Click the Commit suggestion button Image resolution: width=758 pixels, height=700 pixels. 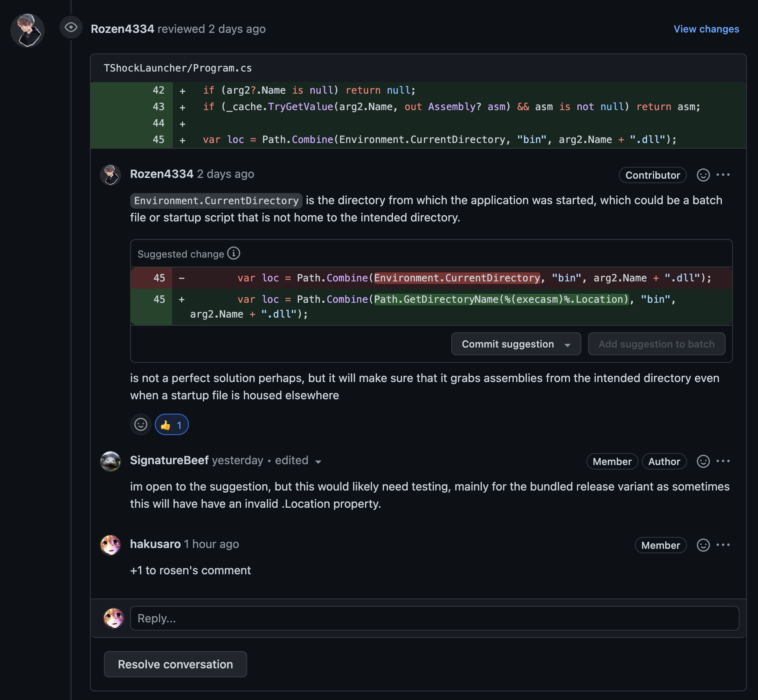tap(508, 344)
